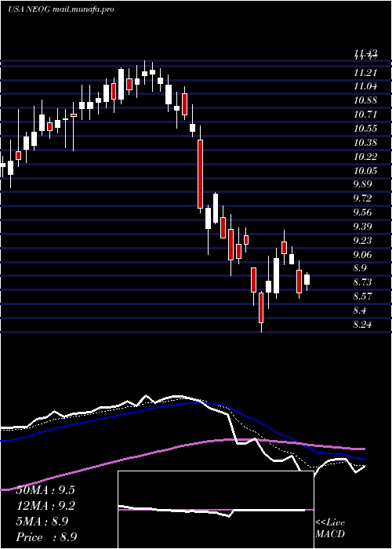392x549 pixels.
Task: Click the 8.73 price axis label
Action: 362,282
